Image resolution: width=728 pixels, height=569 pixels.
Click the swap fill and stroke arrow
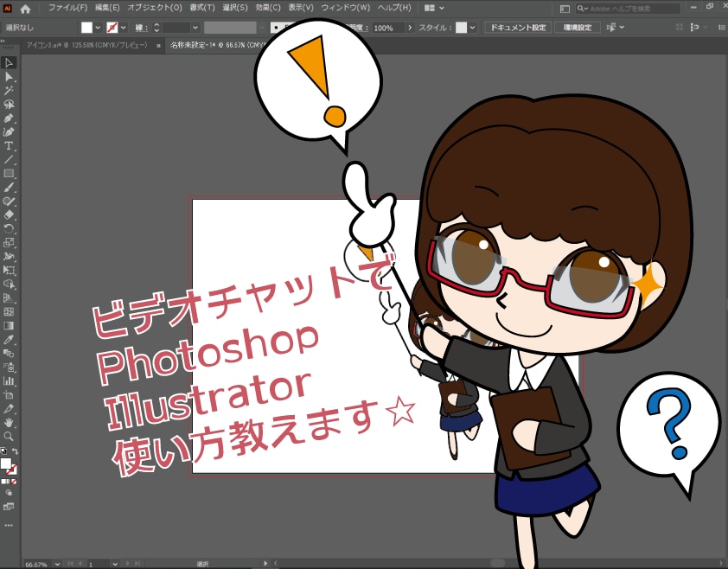click(x=15, y=451)
